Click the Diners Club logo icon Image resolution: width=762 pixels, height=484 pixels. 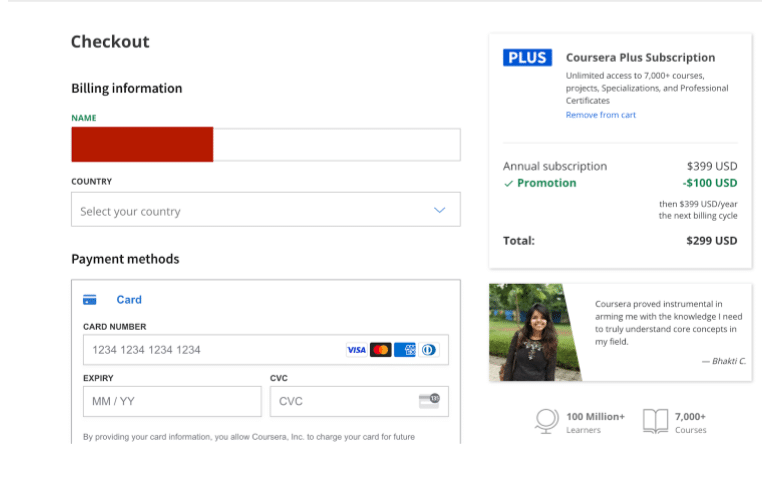point(429,350)
